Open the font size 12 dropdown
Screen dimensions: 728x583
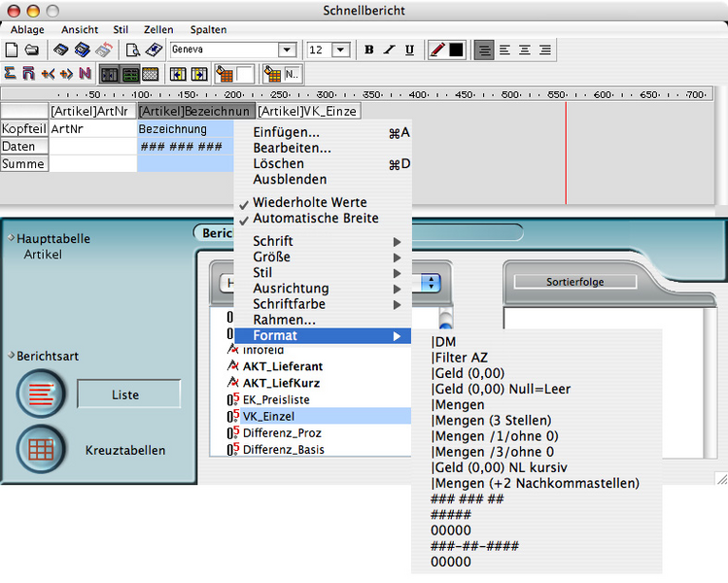[340, 50]
